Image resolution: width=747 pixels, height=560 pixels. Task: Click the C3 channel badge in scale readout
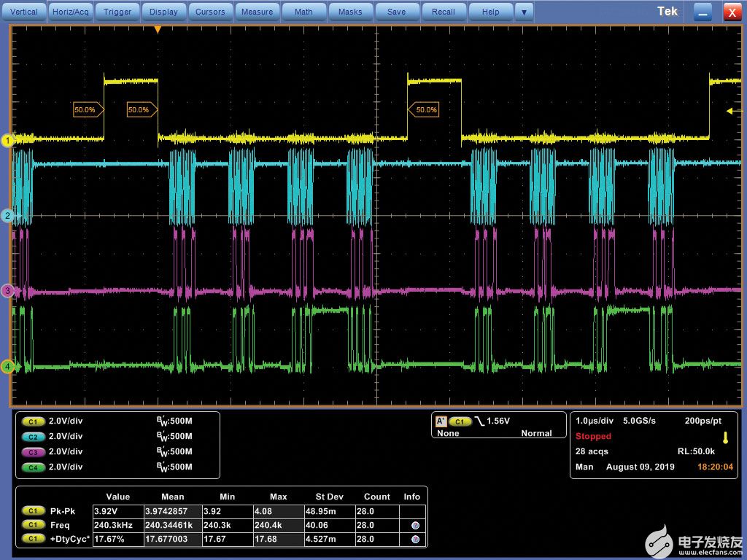pyautogui.click(x=33, y=452)
